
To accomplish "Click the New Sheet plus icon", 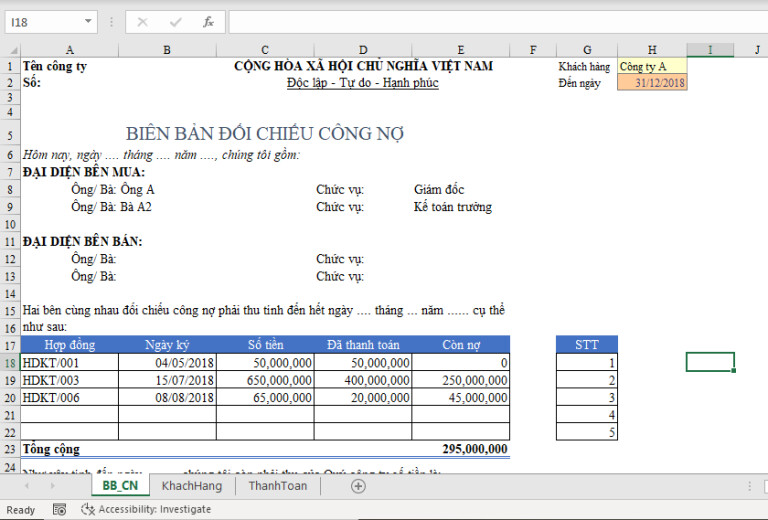I will pyautogui.click(x=358, y=486).
